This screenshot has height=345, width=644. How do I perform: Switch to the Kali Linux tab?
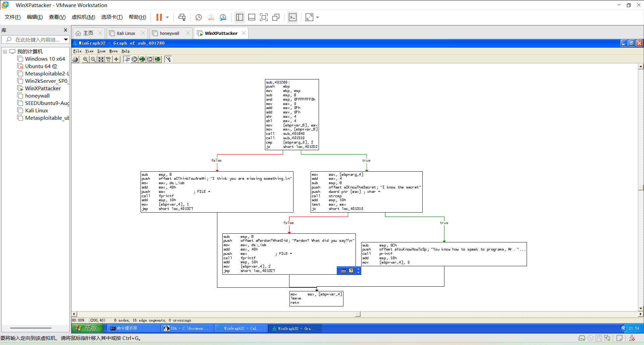126,33
